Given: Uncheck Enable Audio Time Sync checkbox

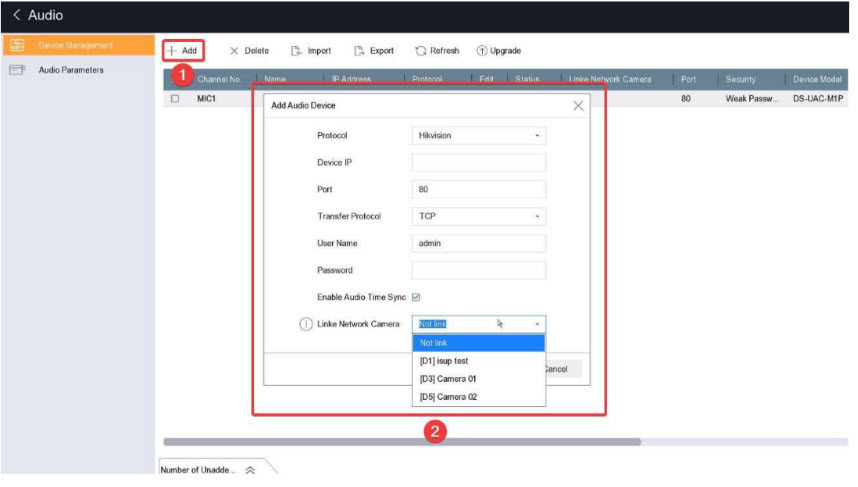Looking at the screenshot, I should (416, 297).
